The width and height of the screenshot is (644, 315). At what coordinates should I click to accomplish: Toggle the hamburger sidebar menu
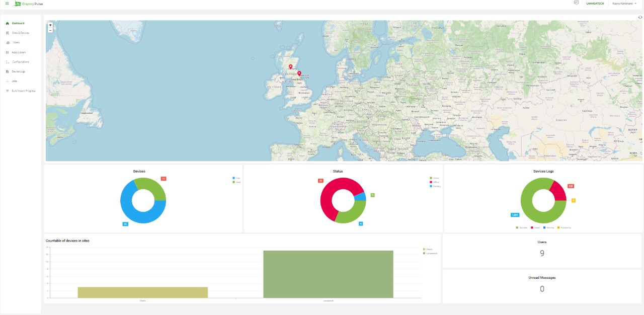tap(7, 4)
